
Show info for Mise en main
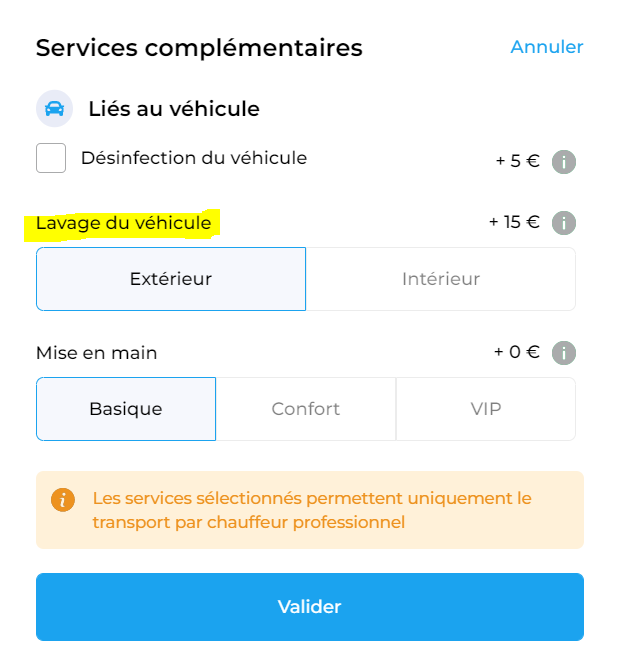(564, 353)
